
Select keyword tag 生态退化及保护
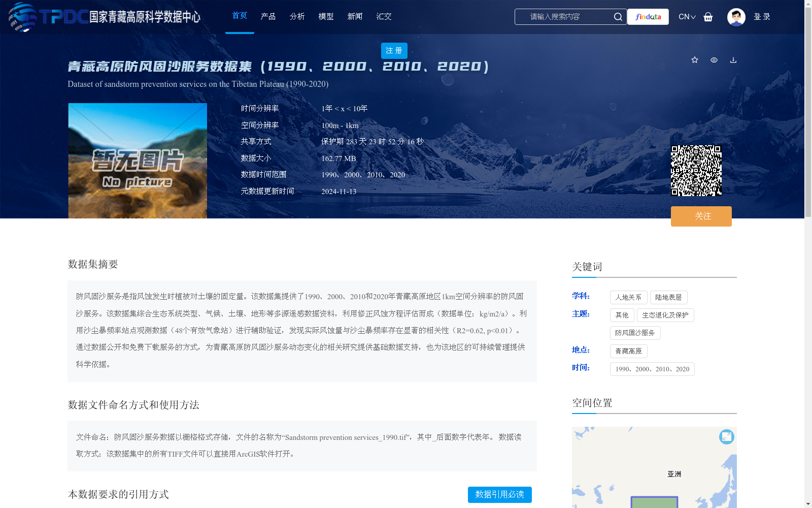(x=665, y=315)
